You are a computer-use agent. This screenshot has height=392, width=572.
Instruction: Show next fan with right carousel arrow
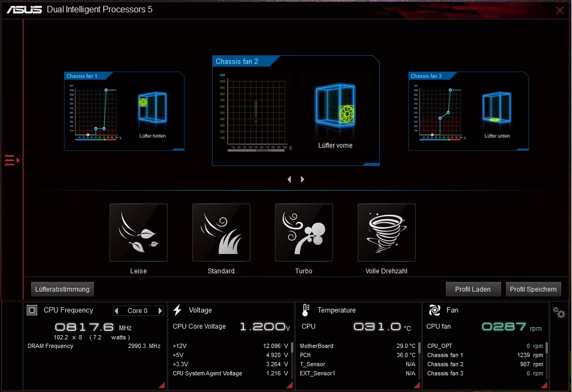(302, 179)
